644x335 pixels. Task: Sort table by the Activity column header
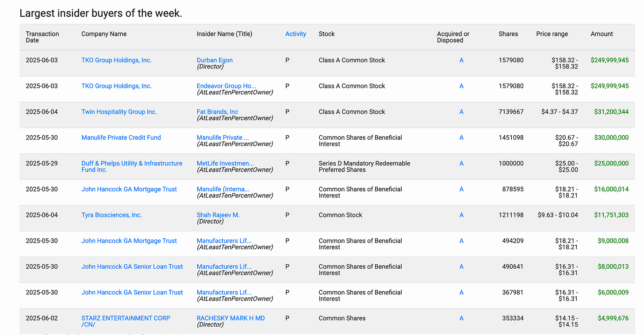tap(295, 34)
